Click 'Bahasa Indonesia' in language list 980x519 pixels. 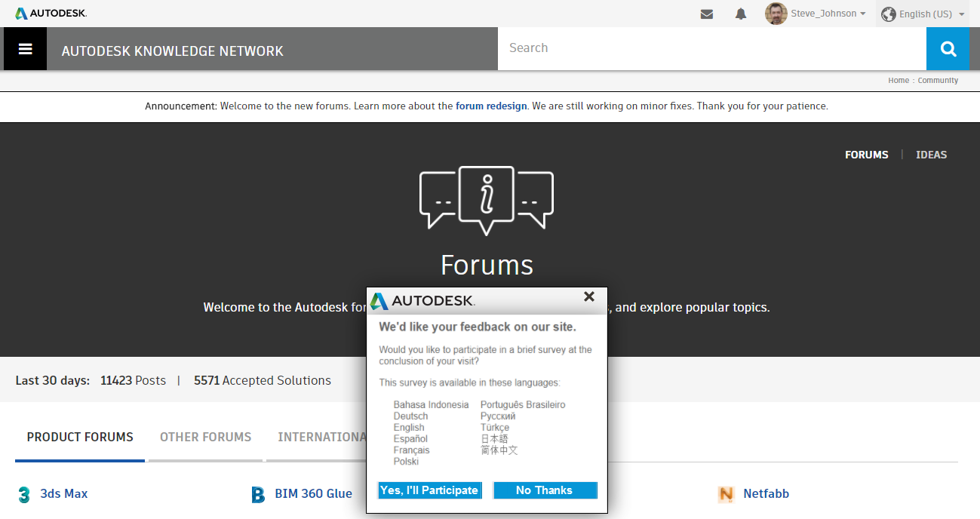pyautogui.click(x=431, y=405)
